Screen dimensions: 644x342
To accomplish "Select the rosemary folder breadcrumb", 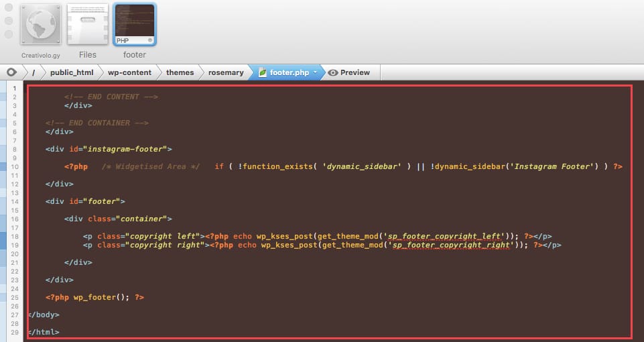I will (x=226, y=72).
